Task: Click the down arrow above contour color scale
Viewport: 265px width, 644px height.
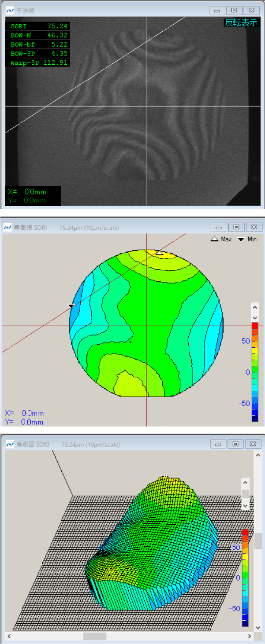Action: [254, 317]
